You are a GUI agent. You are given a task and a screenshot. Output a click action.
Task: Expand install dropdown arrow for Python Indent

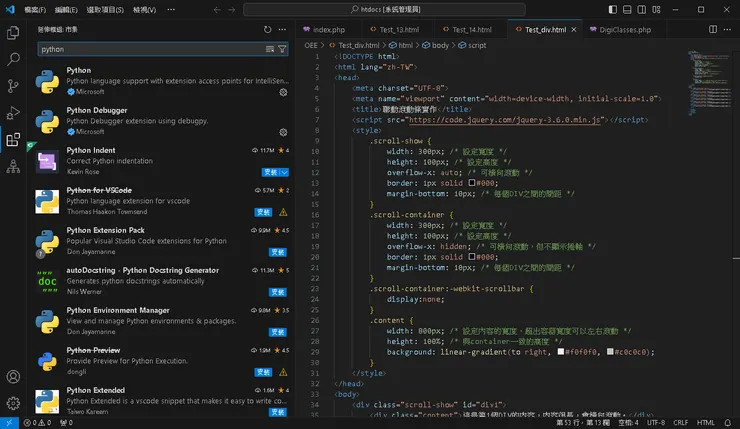(x=284, y=172)
